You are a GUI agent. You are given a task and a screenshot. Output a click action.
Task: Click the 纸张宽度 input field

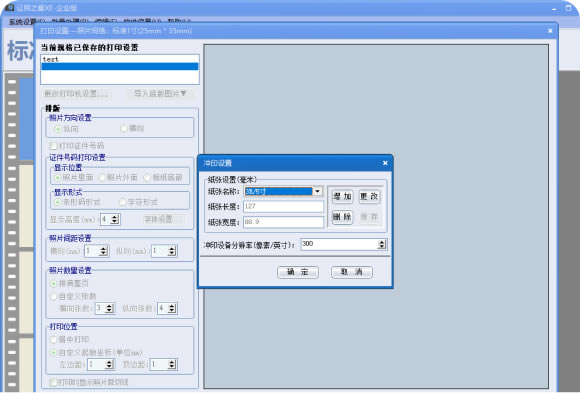tap(283, 222)
